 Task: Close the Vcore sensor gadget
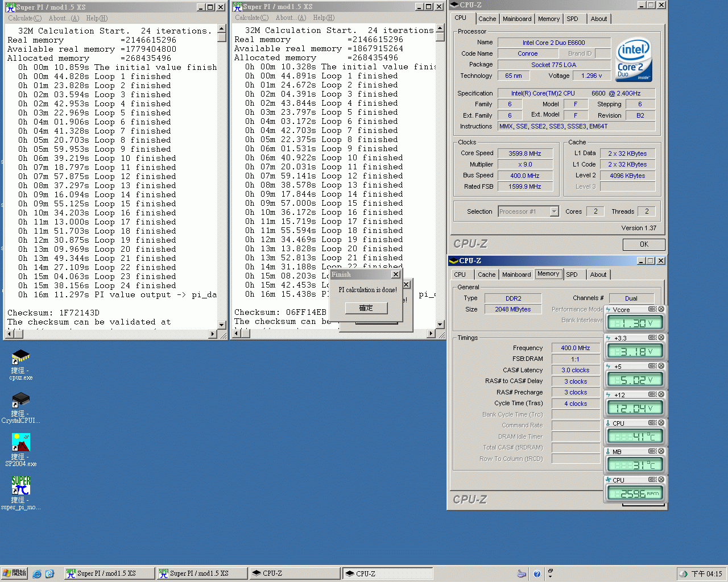[661, 309]
